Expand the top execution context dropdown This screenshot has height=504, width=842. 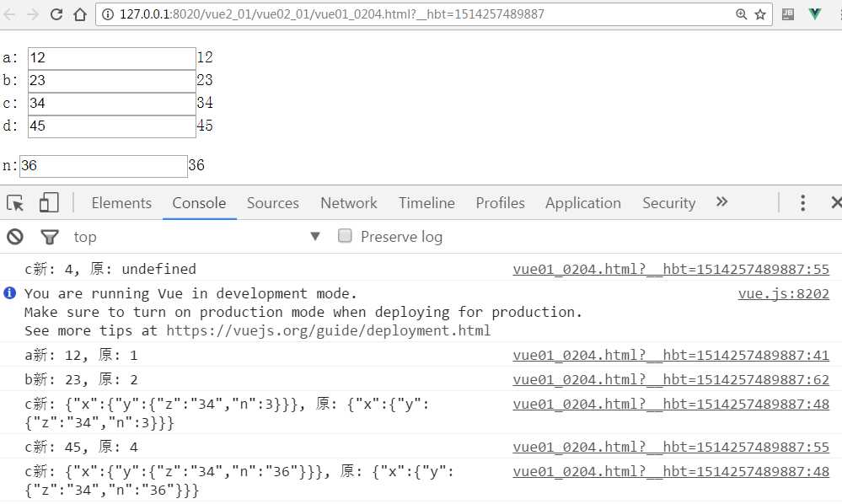[197, 237]
